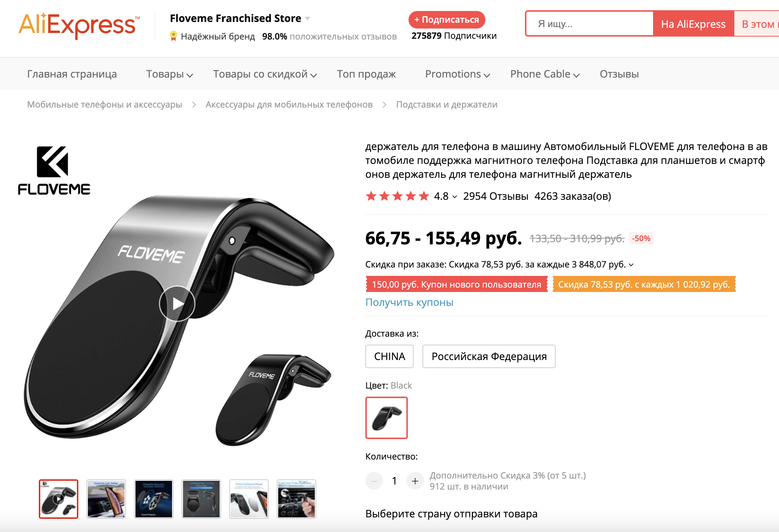This screenshot has width=779, height=532.
Task: Click the Подписаться subscribe button
Action: (447, 20)
